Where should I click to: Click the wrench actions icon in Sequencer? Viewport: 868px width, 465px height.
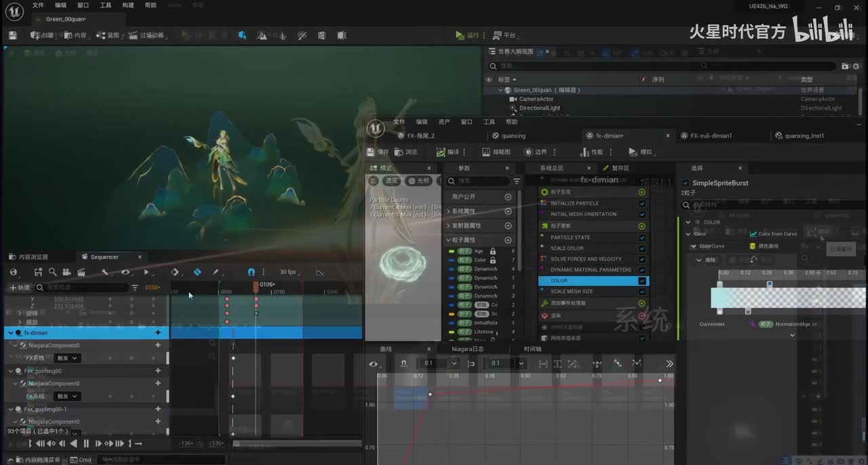point(104,272)
